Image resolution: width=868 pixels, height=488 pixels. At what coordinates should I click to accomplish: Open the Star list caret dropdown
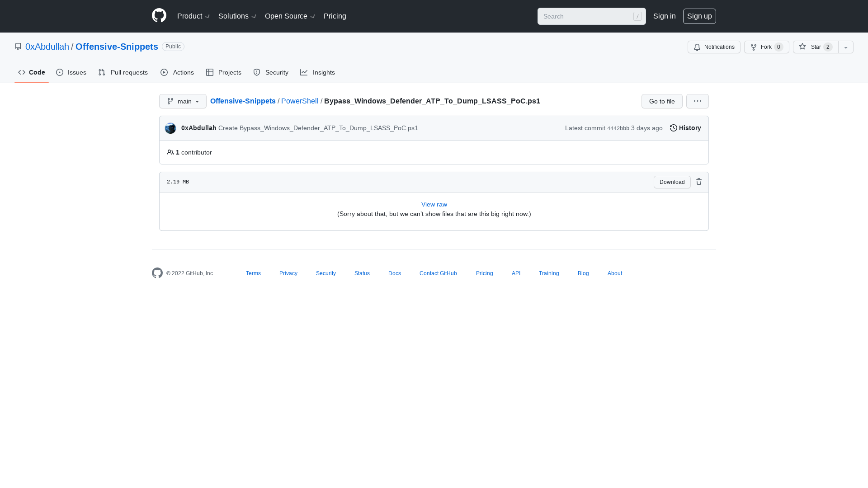click(x=845, y=47)
